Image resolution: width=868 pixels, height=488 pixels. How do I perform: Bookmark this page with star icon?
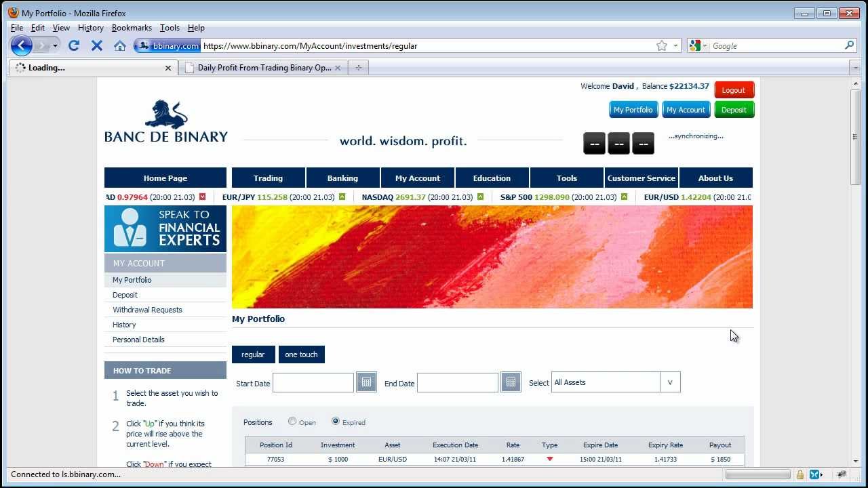tap(662, 46)
